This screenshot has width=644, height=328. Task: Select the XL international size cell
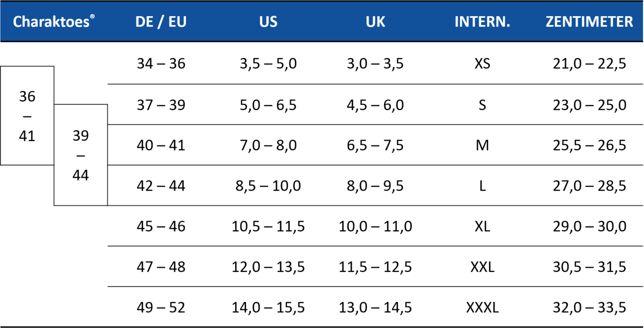coord(482,226)
